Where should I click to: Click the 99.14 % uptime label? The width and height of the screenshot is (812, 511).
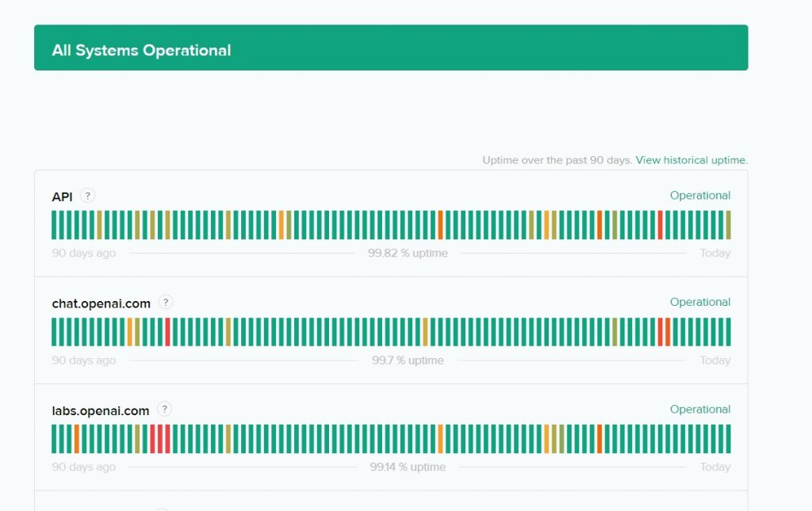[x=408, y=467]
